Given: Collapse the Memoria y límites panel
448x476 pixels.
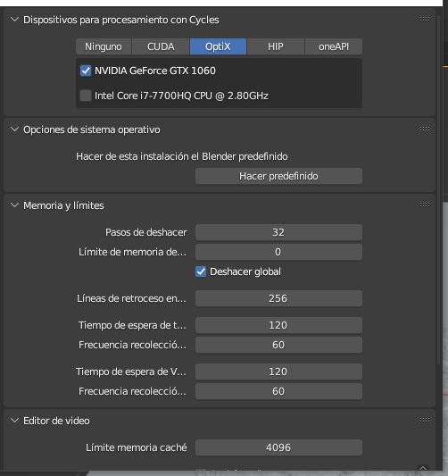Looking at the screenshot, I should 14,205.
